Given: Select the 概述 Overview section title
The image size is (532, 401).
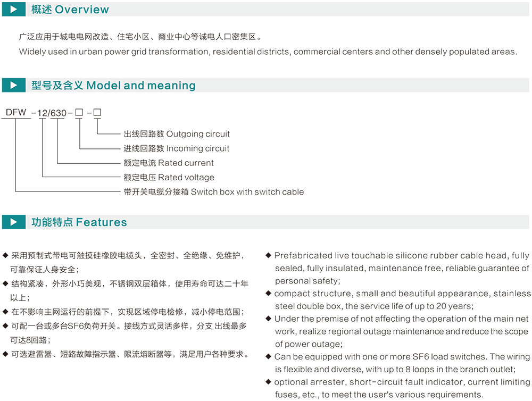Looking at the screenshot, I should [70, 10].
